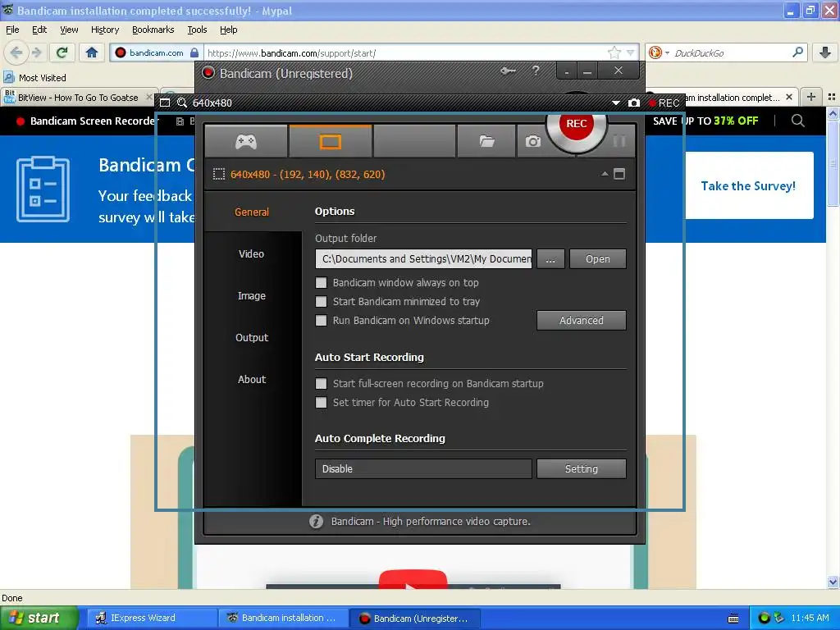
Task: Collapse Bandicam panel with up triangle
Action: (605, 174)
